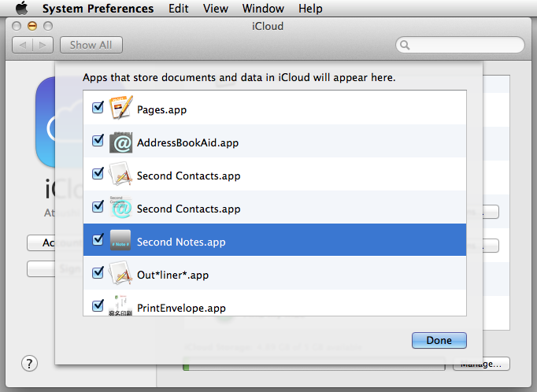Click the Show All button
The width and height of the screenshot is (537, 392).
[x=91, y=45]
